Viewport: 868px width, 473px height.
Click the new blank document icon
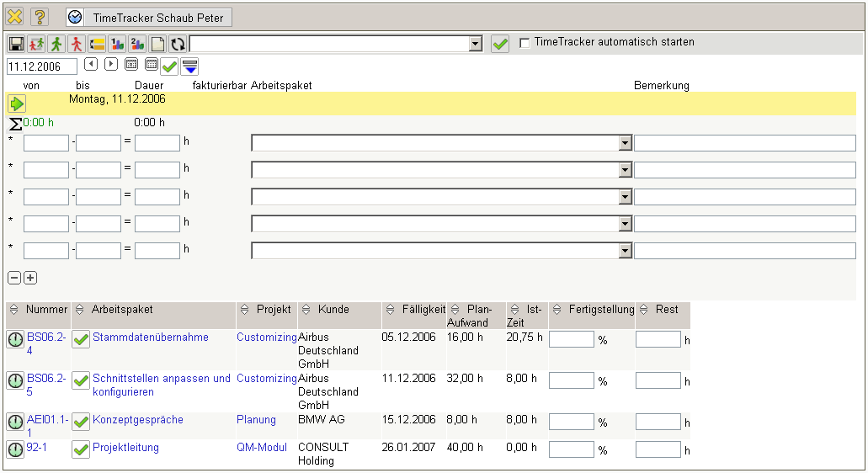click(157, 44)
